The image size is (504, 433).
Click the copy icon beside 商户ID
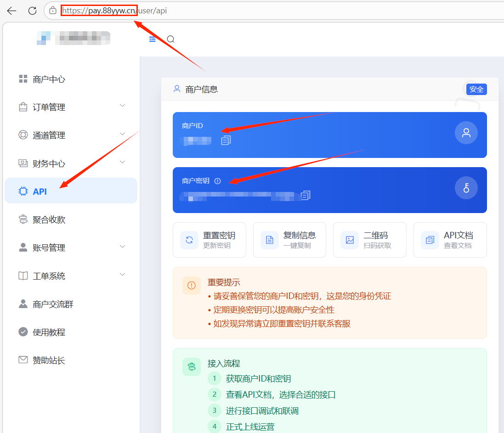click(x=226, y=140)
